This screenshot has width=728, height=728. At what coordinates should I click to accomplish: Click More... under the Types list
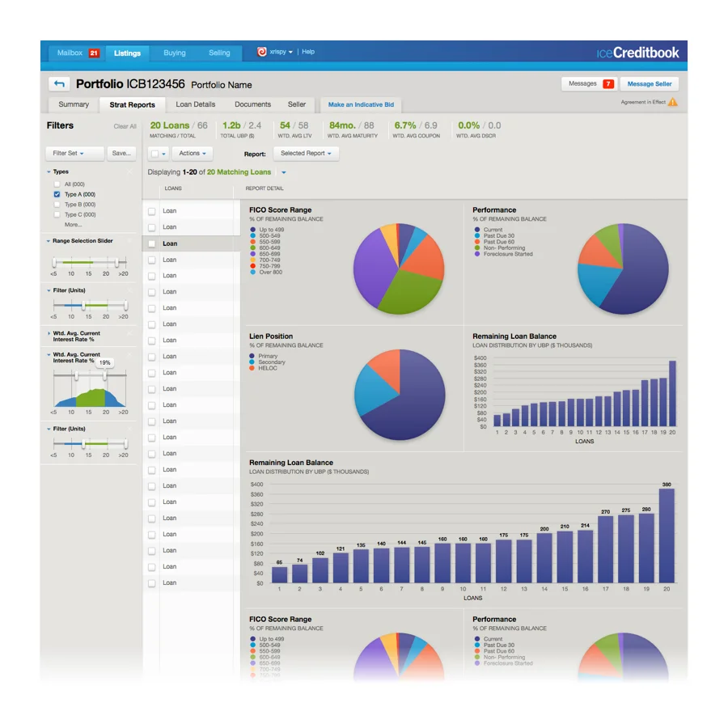[x=73, y=225]
